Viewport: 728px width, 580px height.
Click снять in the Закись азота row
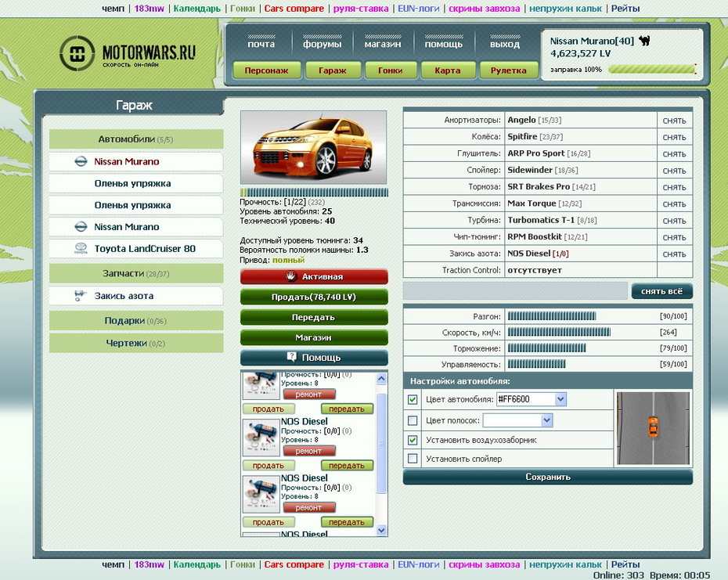[674, 254]
